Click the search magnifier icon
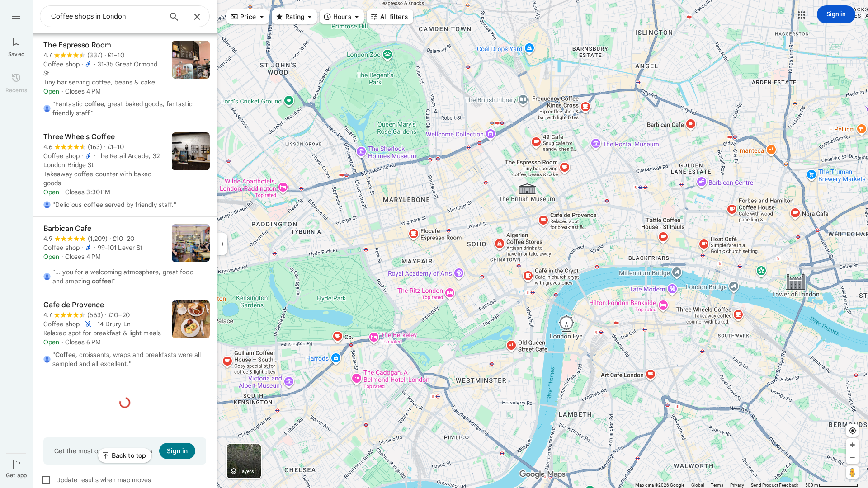Screen dimensions: 868x488 [x=174, y=17]
